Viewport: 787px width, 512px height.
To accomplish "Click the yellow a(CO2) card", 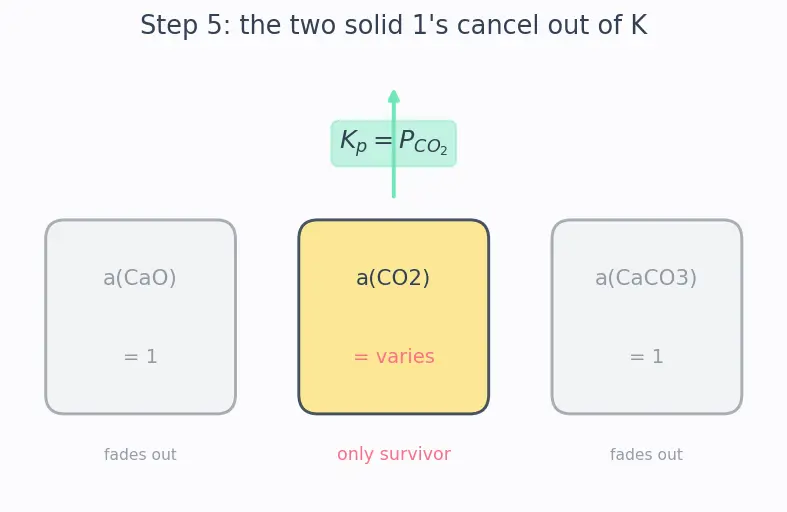I will pos(394,317).
